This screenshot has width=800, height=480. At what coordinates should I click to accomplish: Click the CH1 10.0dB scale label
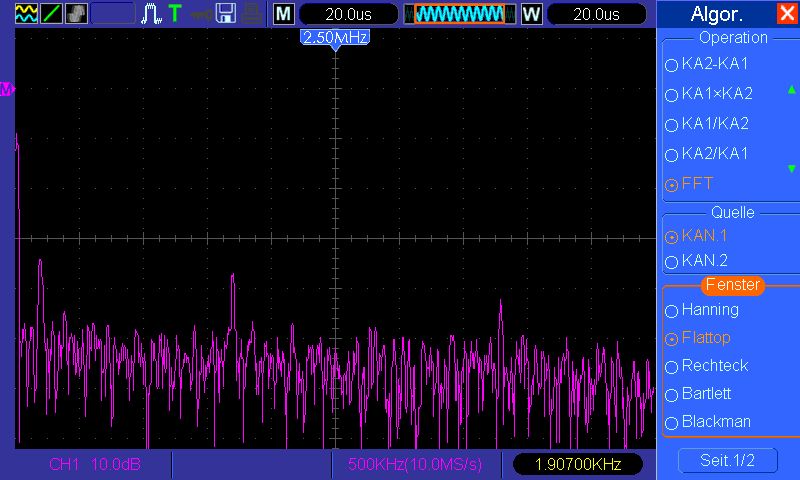point(94,464)
